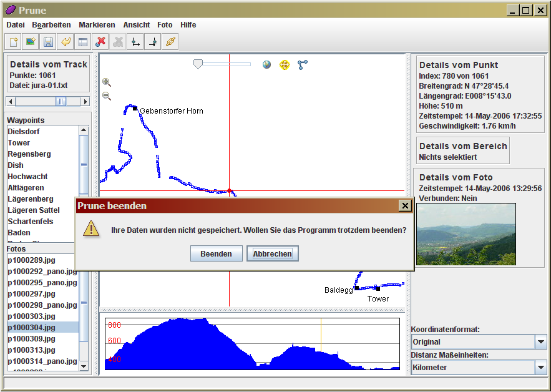Toggle connecting lines between track points

click(303, 64)
